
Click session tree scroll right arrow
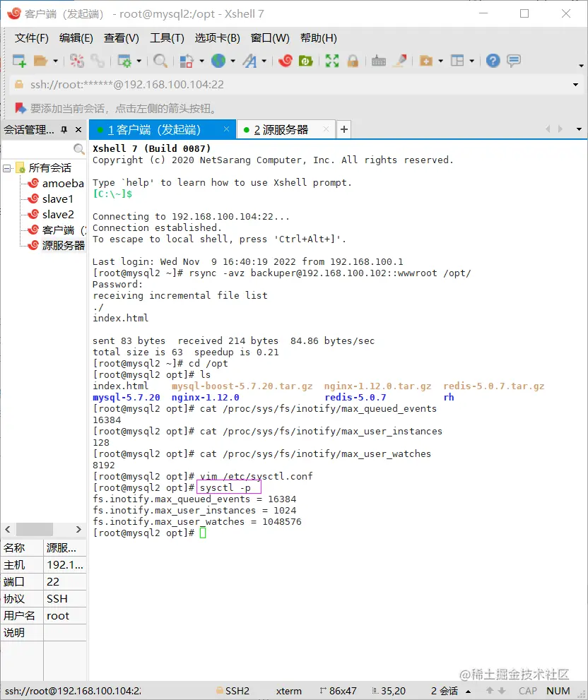pyautogui.click(x=78, y=530)
